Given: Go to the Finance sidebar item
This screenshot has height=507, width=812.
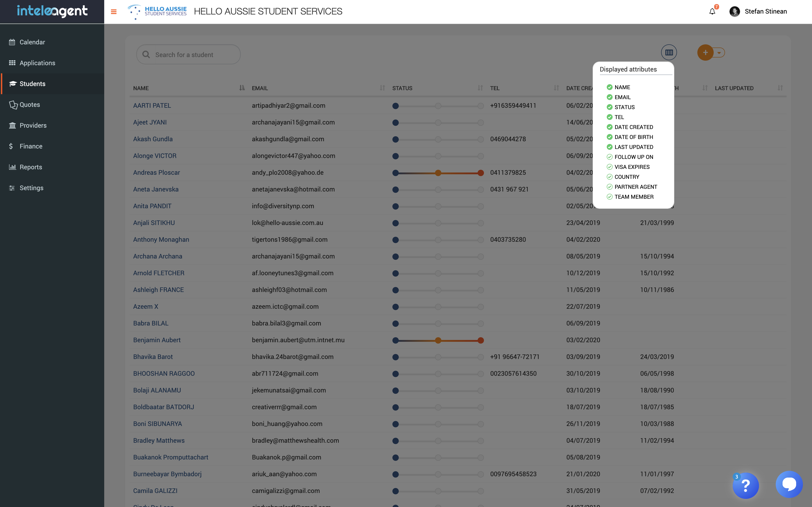Looking at the screenshot, I should tap(31, 146).
